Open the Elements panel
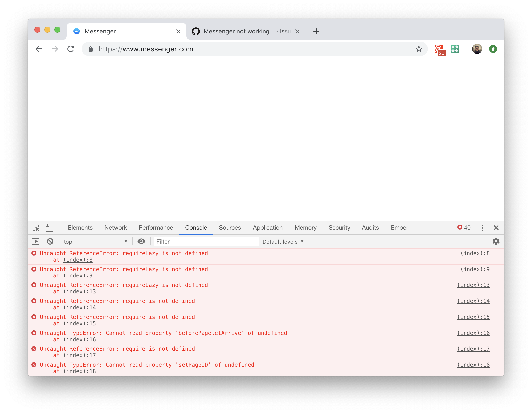The height and width of the screenshot is (413, 532). [x=80, y=228]
